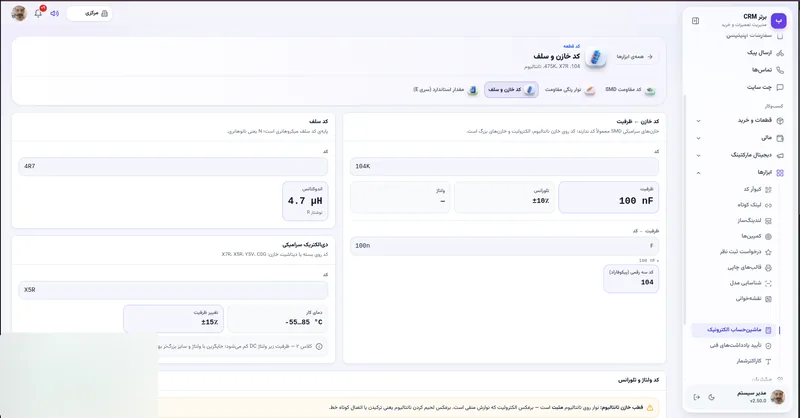The image size is (800, 418).
Task: Click the کد ولتاژ و تلورانس section heading
Action: point(638,380)
